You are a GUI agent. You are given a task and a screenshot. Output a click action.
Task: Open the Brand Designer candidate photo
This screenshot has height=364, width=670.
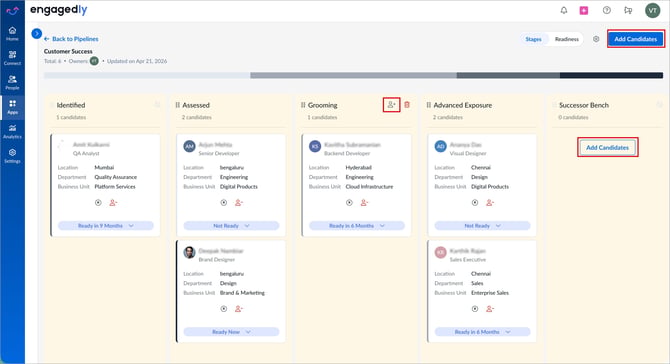(x=189, y=252)
